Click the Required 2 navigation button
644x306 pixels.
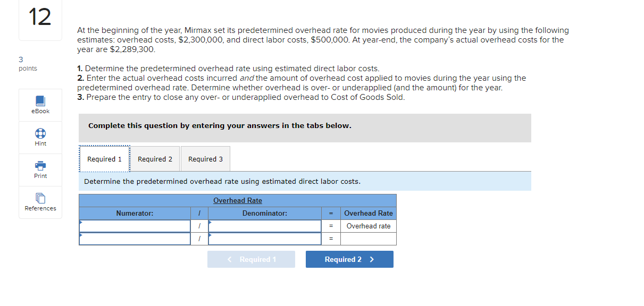tap(349, 259)
